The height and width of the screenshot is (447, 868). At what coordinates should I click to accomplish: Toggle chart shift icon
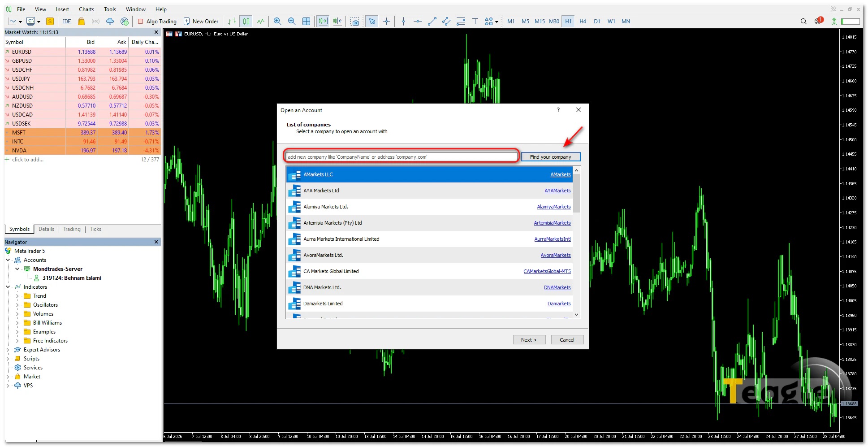[337, 21]
